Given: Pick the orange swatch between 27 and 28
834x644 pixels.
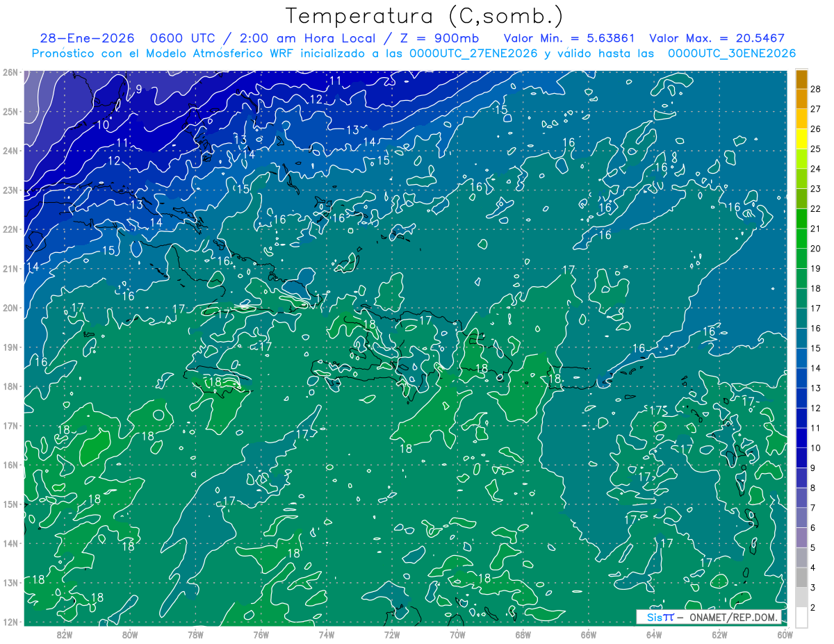Looking at the screenshot, I should point(801,99).
